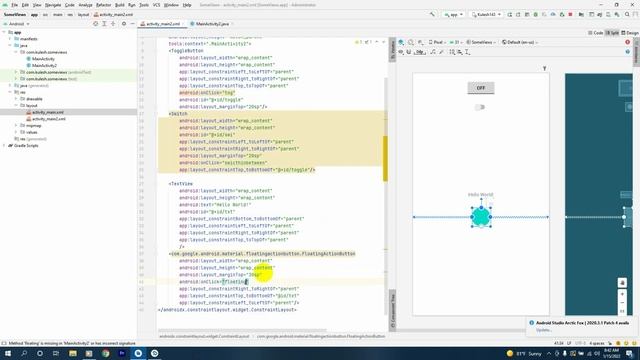Open the SomeViews theme dropdown
Viewport: 640px width, 360px height.
(481, 42)
